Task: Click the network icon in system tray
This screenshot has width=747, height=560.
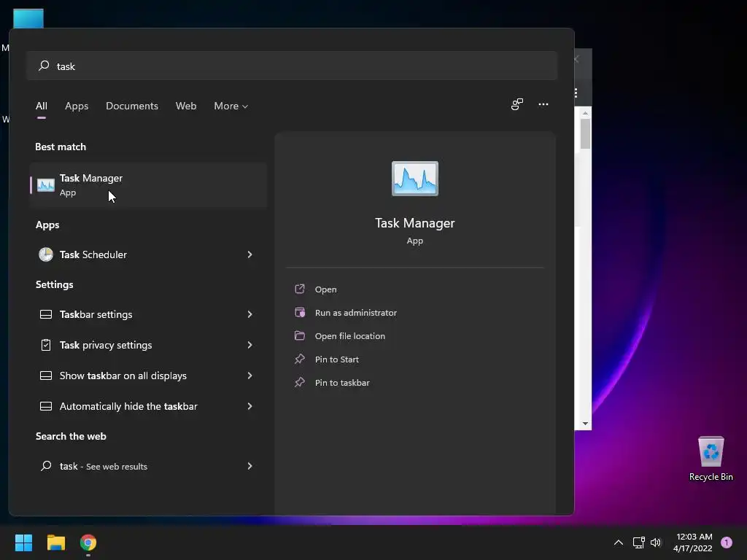Action: (638, 542)
